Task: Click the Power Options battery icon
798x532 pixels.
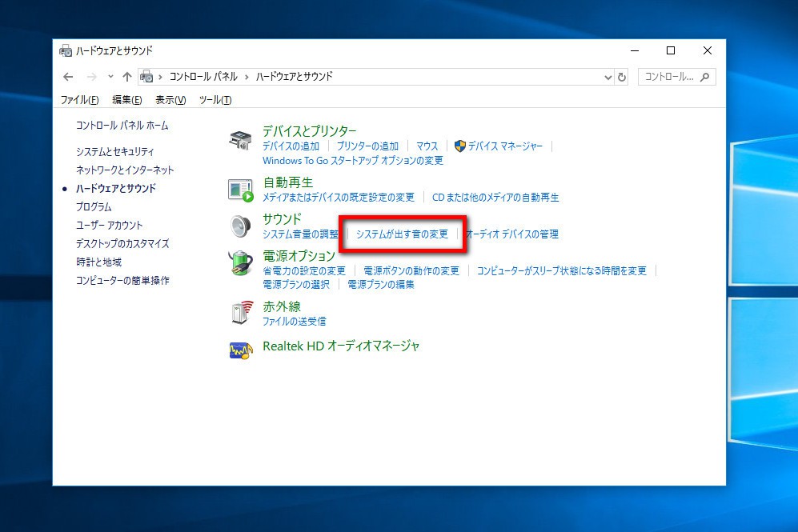Action: (x=240, y=264)
